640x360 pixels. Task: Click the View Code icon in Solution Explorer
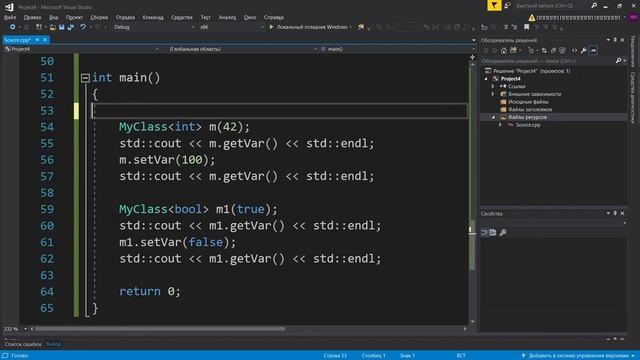pos(574,50)
